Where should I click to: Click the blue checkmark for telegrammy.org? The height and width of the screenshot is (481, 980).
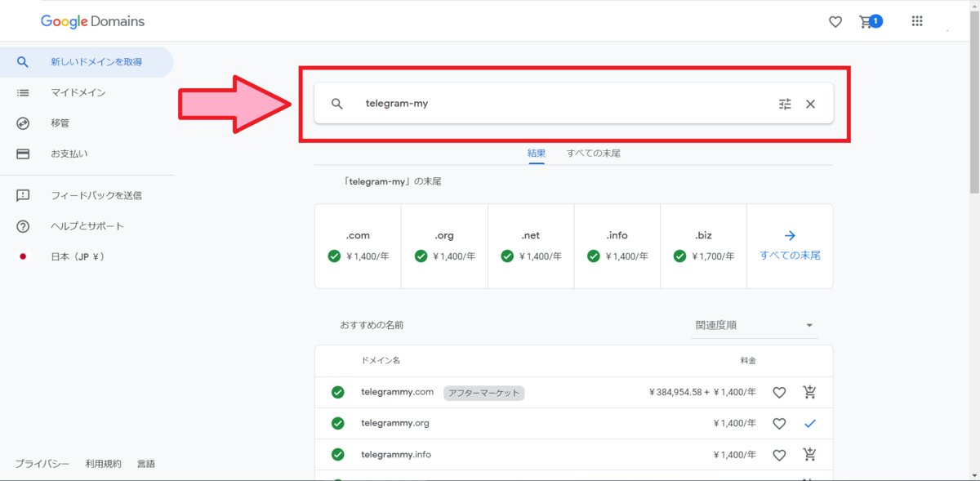(809, 423)
